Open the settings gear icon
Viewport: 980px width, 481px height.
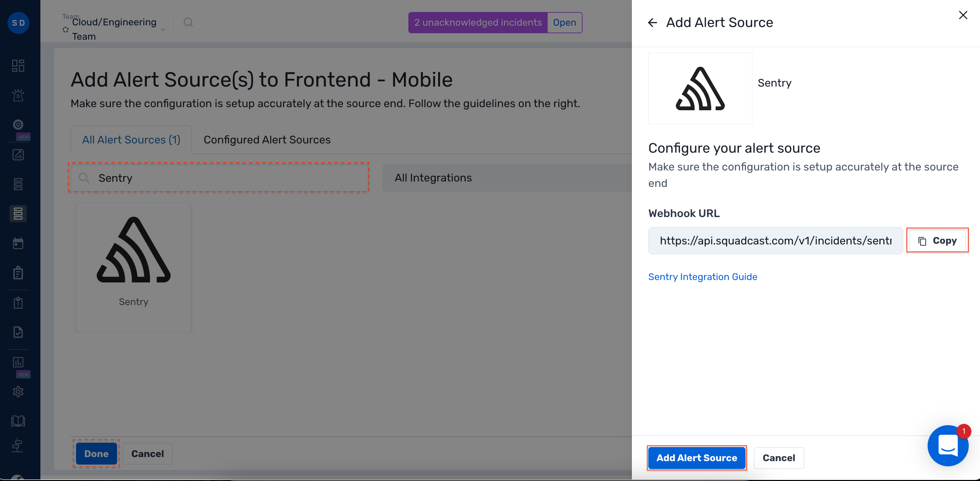(x=18, y=392)
